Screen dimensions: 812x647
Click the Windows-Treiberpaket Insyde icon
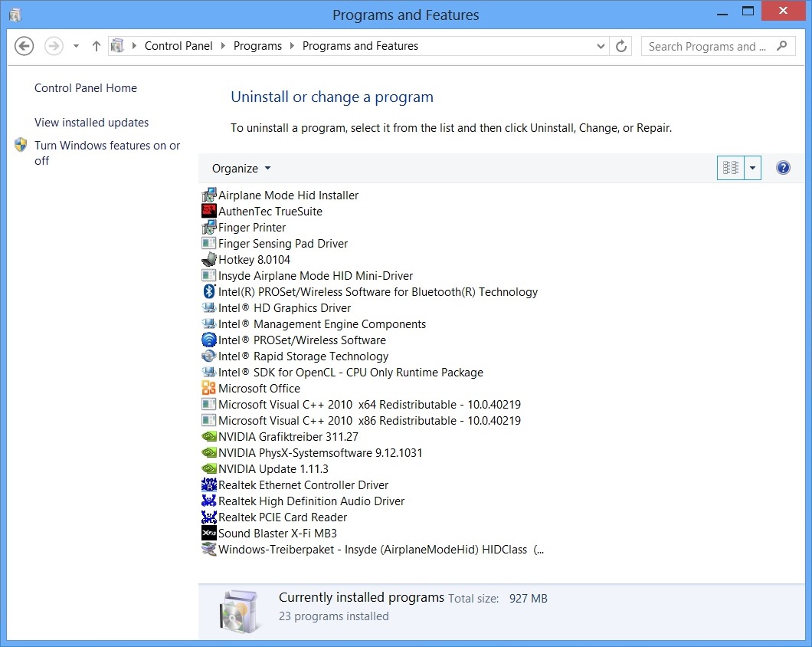coord(208,549)
